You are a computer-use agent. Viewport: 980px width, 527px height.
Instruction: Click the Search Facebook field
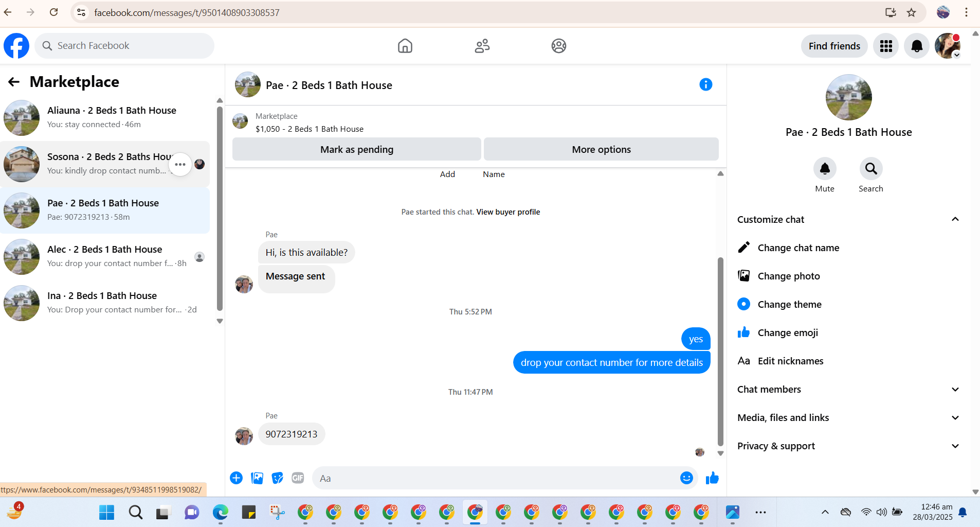click(124, 46)
